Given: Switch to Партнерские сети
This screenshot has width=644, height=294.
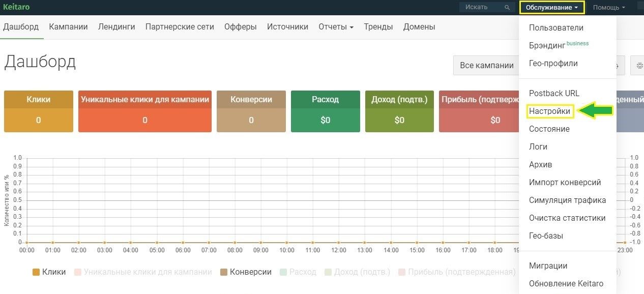Looking at the screenshot, I should click(180, 27).
